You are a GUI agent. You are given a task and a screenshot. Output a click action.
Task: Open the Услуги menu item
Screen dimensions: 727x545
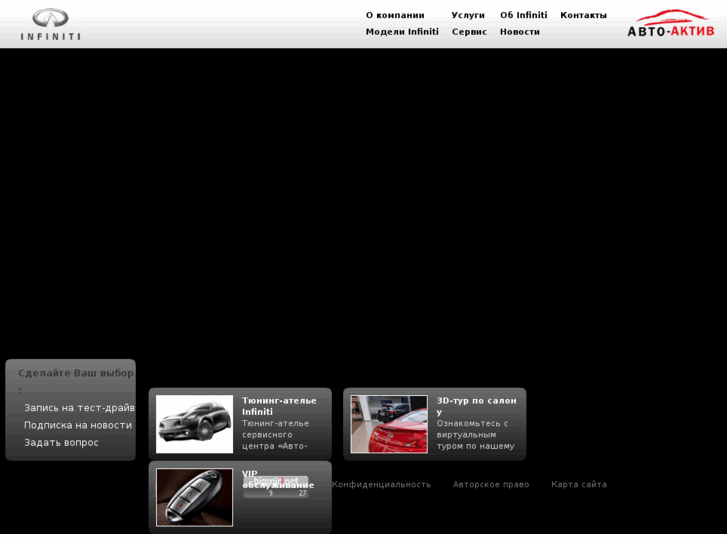468,15
